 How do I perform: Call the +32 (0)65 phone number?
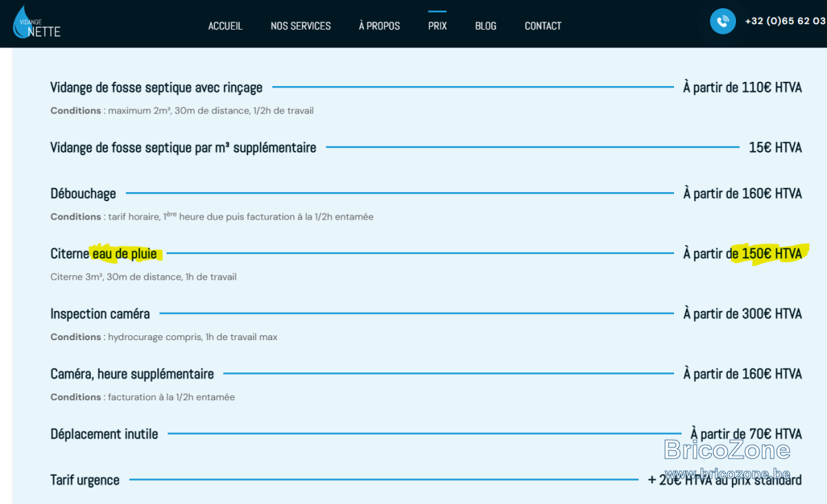tap(785, 21)
